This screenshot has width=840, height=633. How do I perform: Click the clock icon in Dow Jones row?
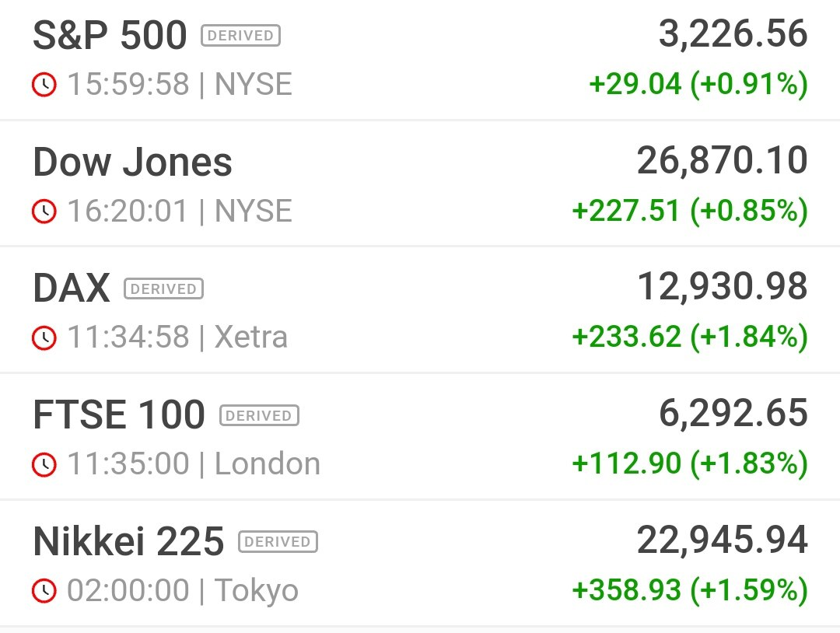44,211
